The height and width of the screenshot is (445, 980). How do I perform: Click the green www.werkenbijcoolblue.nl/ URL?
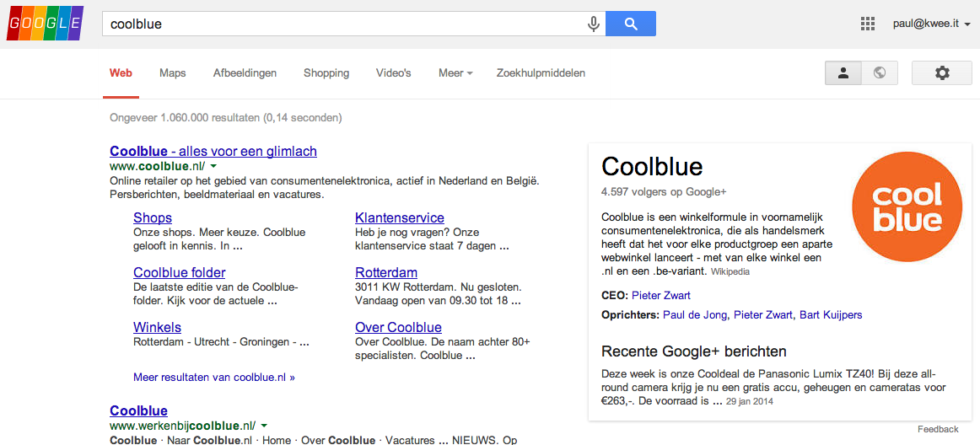(x=182, y=426)
